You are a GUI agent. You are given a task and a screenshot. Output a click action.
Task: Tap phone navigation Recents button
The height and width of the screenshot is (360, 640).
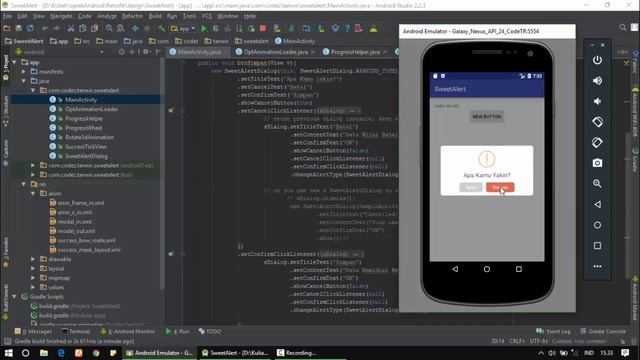click(x=518, y=269)
